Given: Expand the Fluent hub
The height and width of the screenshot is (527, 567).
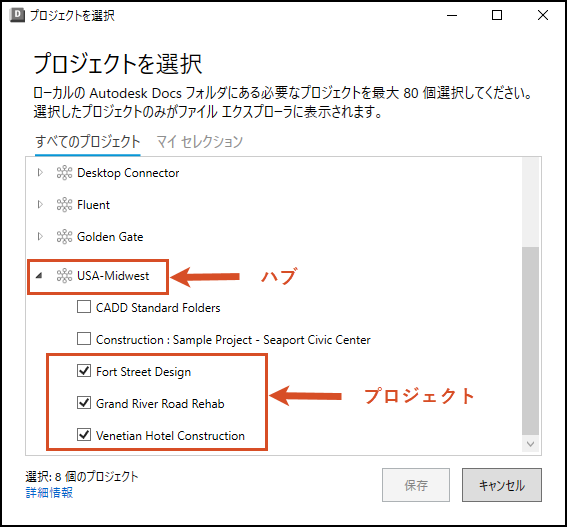Looking at the screenshot, I should tap(40, 204).
